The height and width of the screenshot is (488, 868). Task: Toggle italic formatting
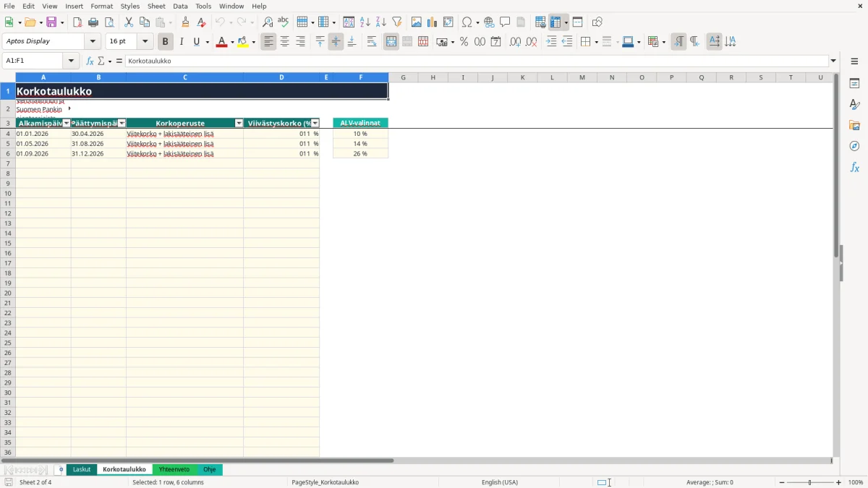click(182, 42)
